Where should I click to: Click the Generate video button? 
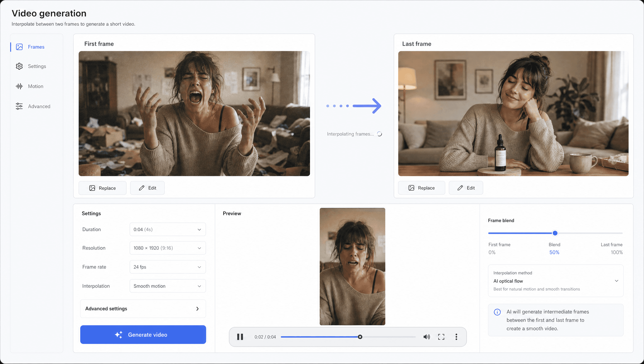pos(143,335)
